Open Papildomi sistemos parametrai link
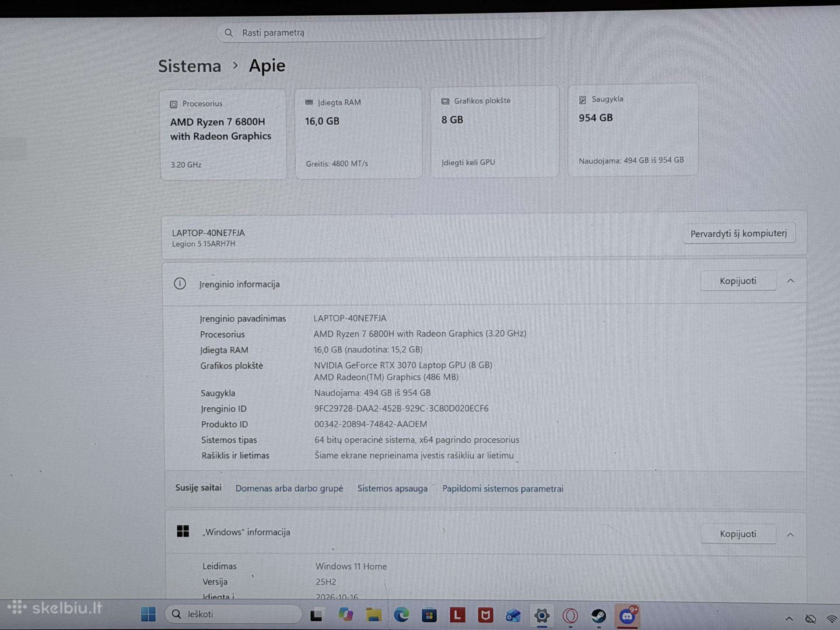This screenshot has height=630, width=840. (503, 488)
